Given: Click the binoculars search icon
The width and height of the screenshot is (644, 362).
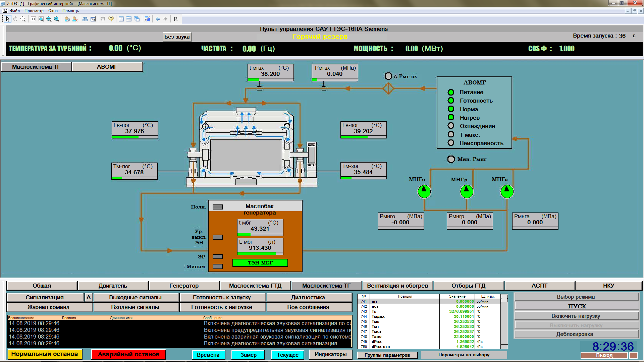Looking at the screenshot, I should (85, 19).
